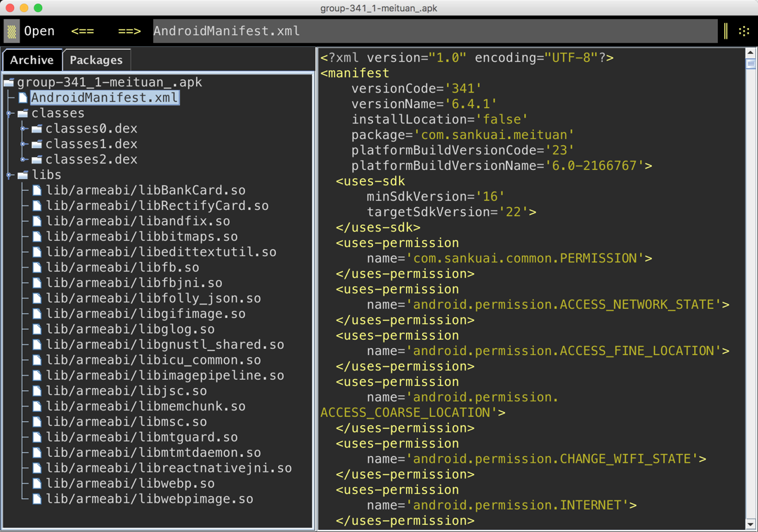Select lib/armeabi/libreactnativejni.so in the tree
The height and width of the screenshot is (532, 758).
click(x=169, y=468)
